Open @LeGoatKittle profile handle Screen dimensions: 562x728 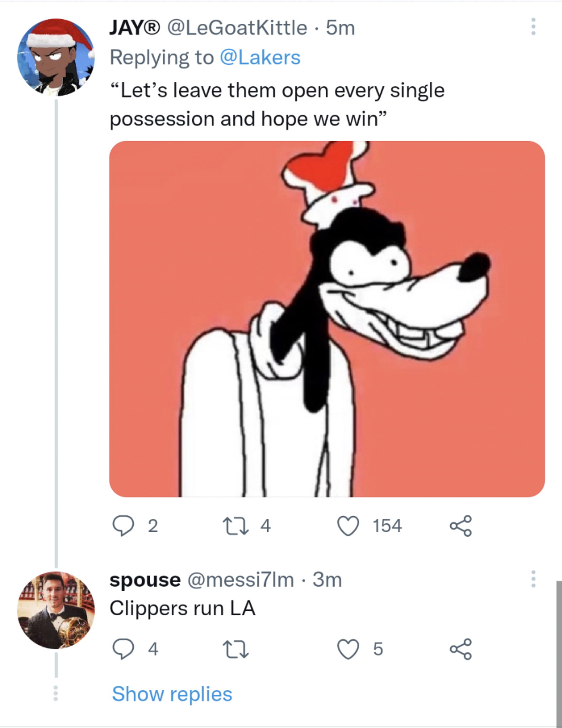point(237,28)
